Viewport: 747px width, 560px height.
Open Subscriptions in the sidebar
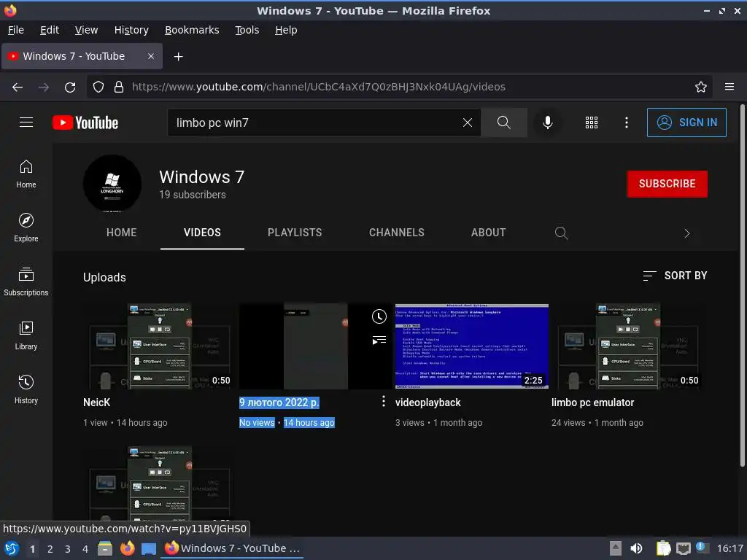(x=26, y=282)
